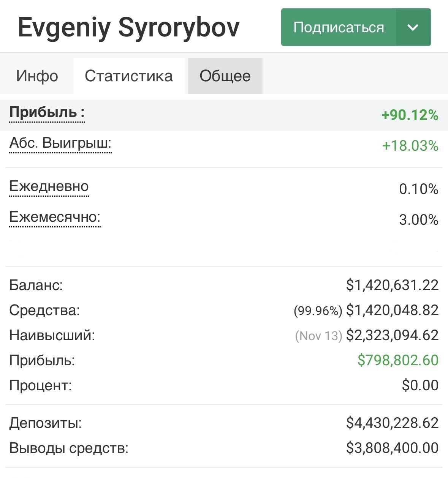
Task: Click the Ежемесячно label
Action: (x=55, y=217)
